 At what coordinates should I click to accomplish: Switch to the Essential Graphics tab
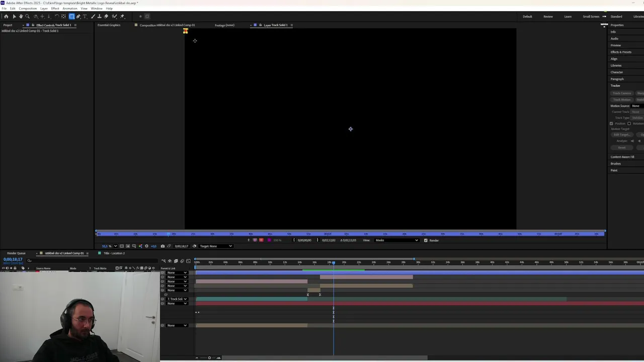[109, 25]
